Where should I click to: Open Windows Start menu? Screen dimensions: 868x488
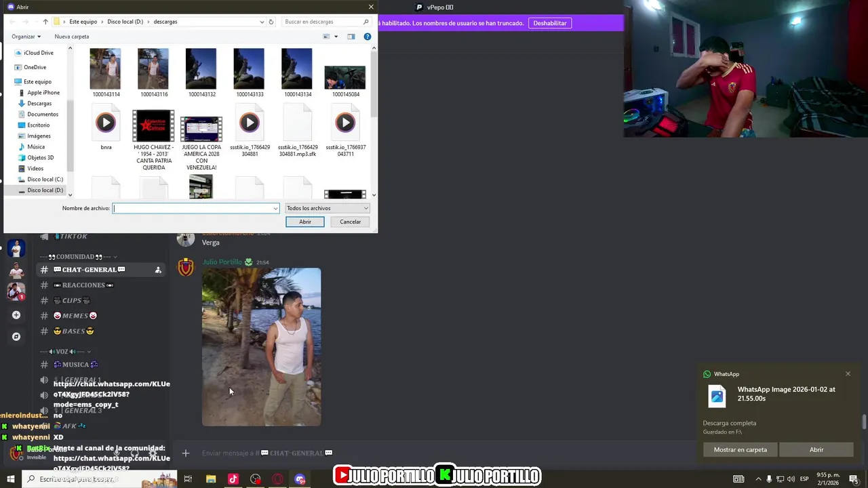[11, 479]
